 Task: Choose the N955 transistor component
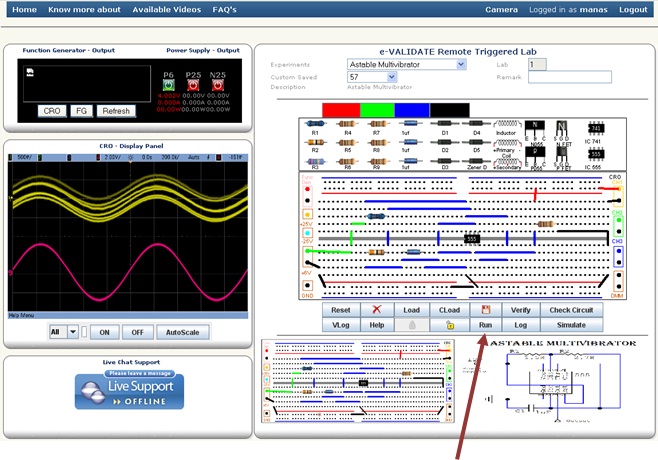click(x=536, y=129)
